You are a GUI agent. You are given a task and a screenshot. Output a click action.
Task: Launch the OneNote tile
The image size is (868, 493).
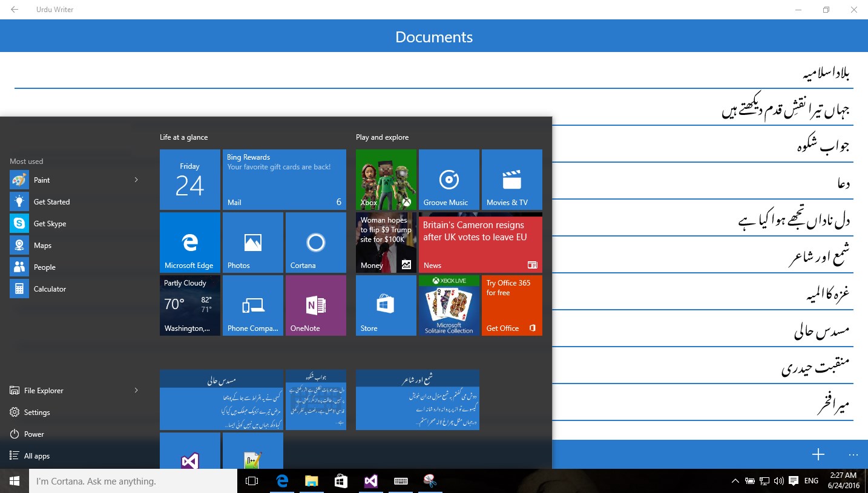[316, 305]
